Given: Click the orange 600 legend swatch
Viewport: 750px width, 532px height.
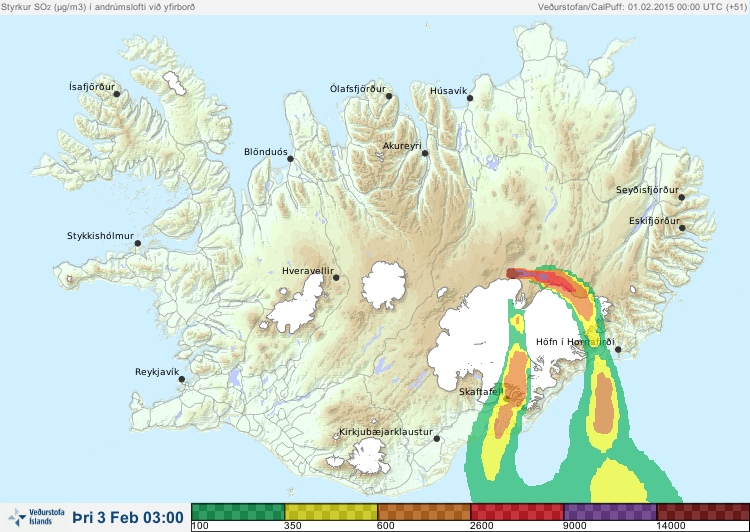Looking at the screenshot, I should pyautogui.click(x=424, y=512).
